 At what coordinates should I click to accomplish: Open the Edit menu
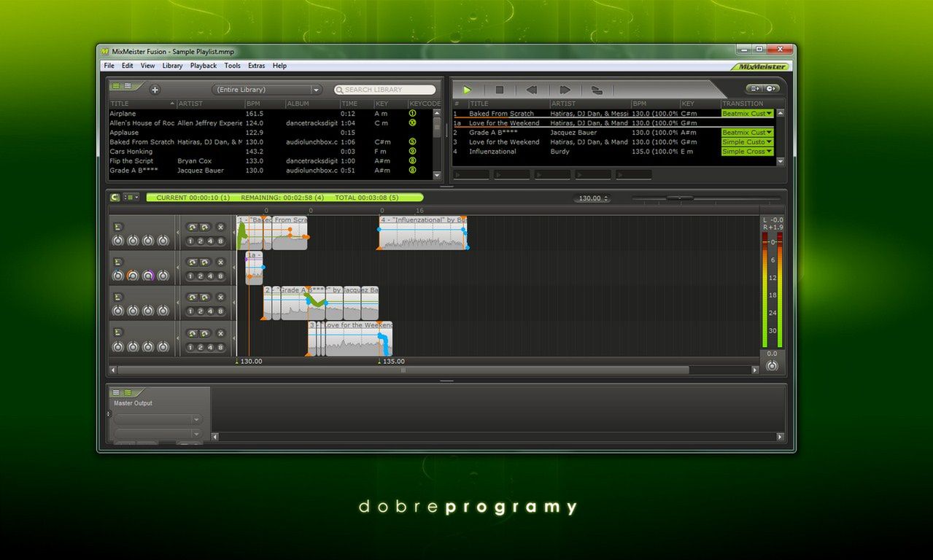128,66
